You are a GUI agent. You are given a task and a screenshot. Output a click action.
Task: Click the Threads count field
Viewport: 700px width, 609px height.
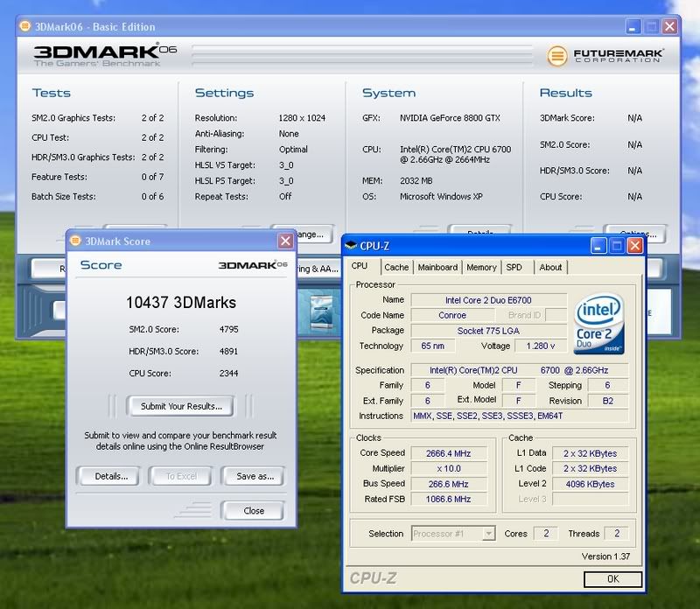pos(617,534)
